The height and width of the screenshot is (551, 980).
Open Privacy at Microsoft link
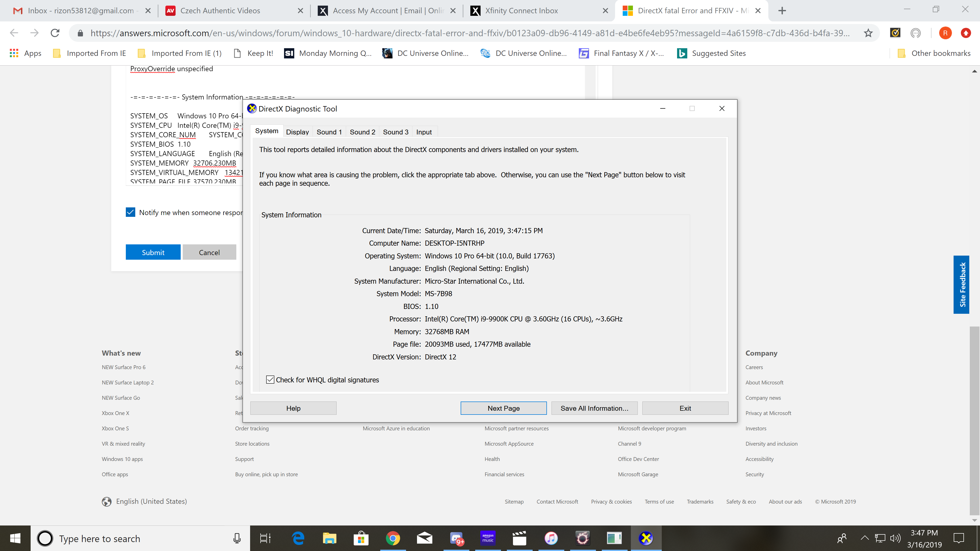tap(768, 413)
